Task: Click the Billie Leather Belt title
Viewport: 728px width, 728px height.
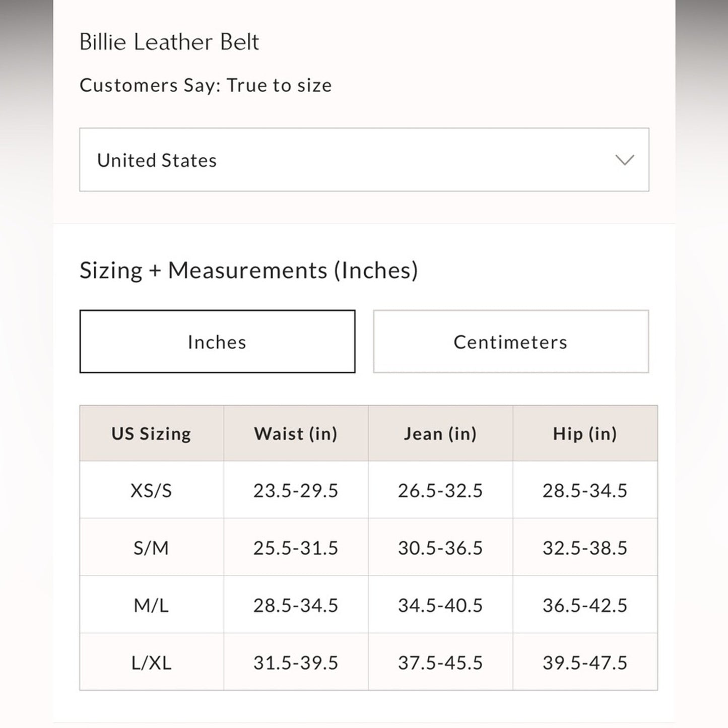Action: click(x=169, y=42)
